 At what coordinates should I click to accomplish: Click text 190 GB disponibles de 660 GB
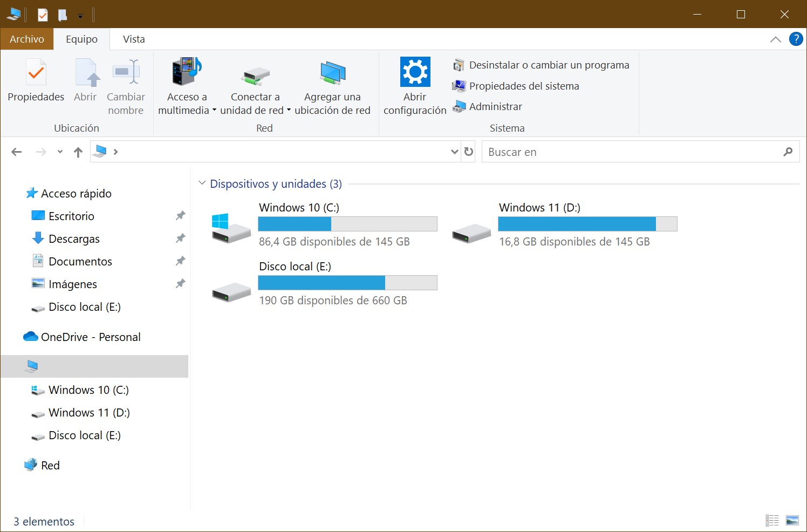(x=333, y=301)
